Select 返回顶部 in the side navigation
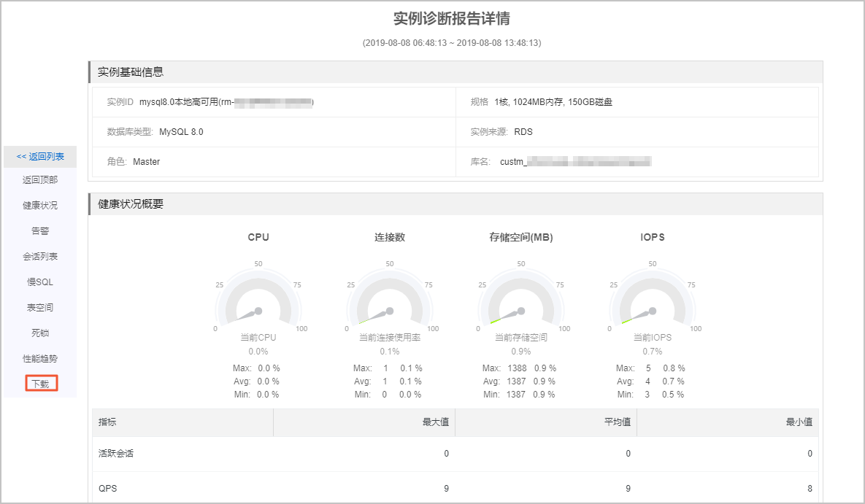This screenshot has height=504, width=865. click(x=40, y=179)
